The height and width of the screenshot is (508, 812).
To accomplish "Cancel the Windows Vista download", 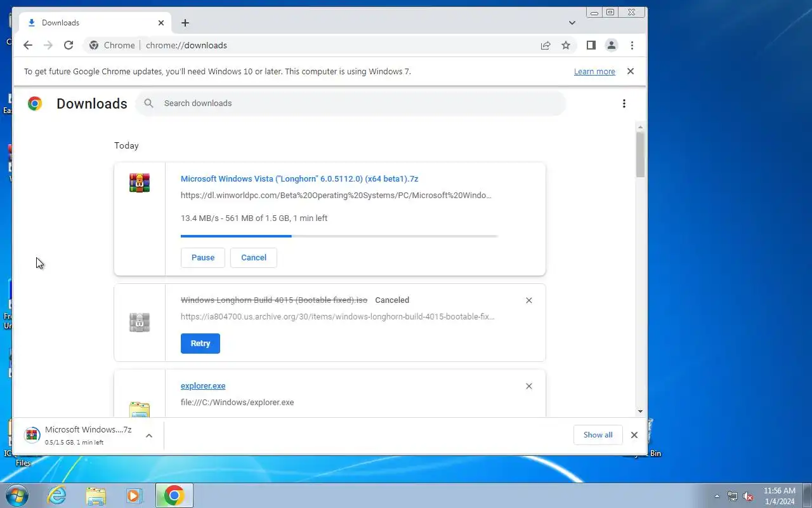I will pos(254,258).
